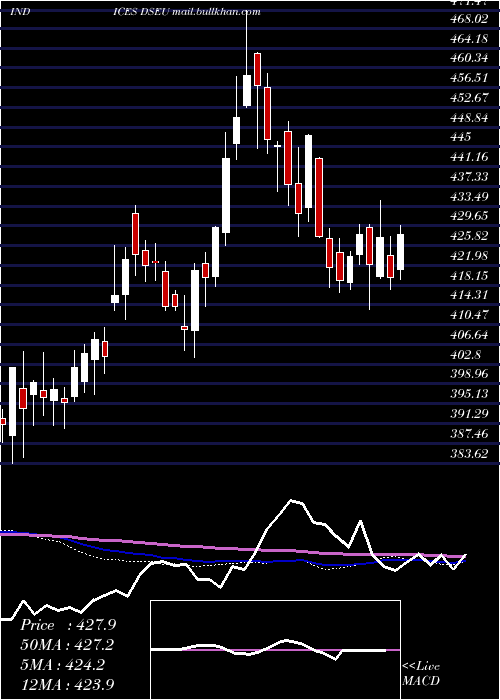Click the 445 price axis label
The width and height of the screenshot is (500, 700).
point(461,137)
